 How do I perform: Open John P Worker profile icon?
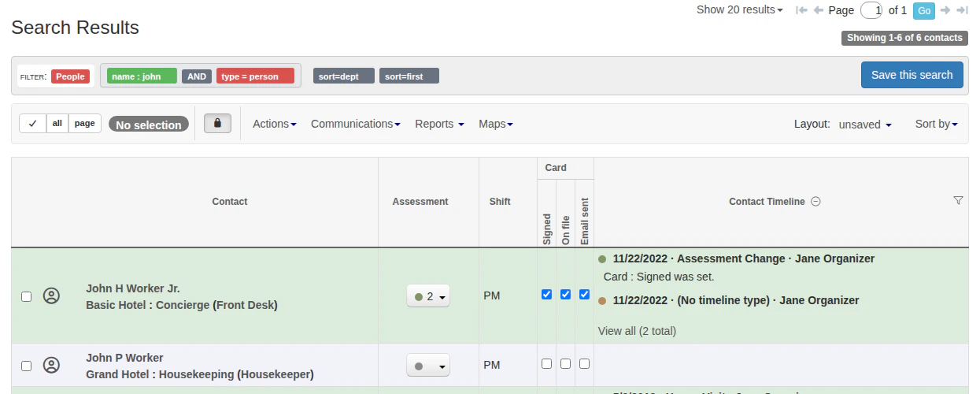click(x=51, y=366)
